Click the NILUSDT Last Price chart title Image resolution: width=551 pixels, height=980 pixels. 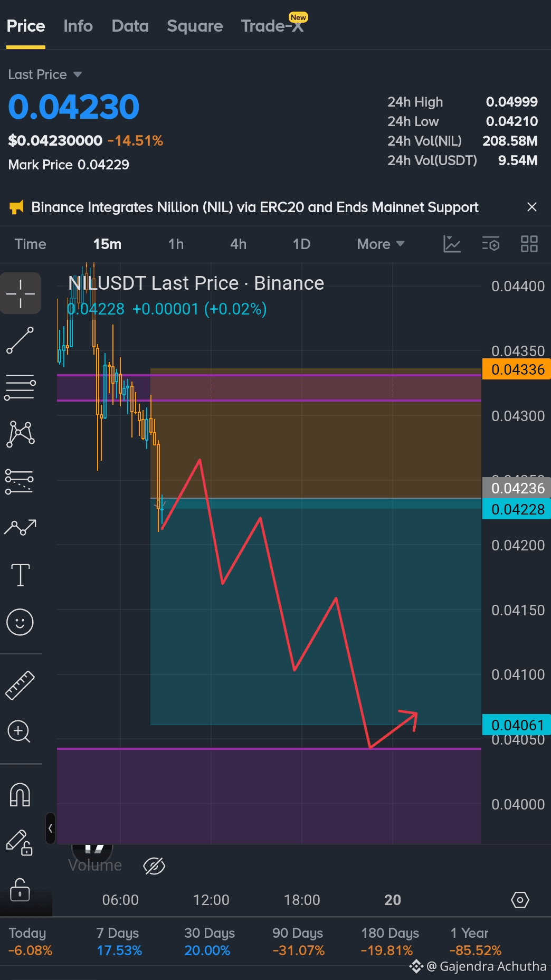pos(196,283)
